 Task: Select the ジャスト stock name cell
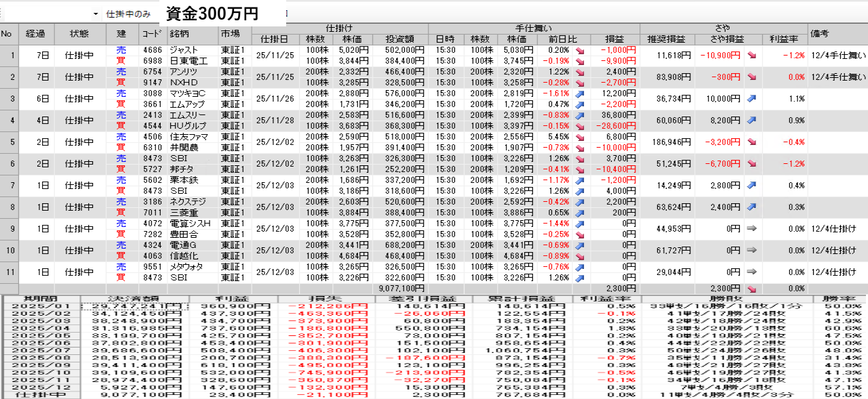(183, 50)
